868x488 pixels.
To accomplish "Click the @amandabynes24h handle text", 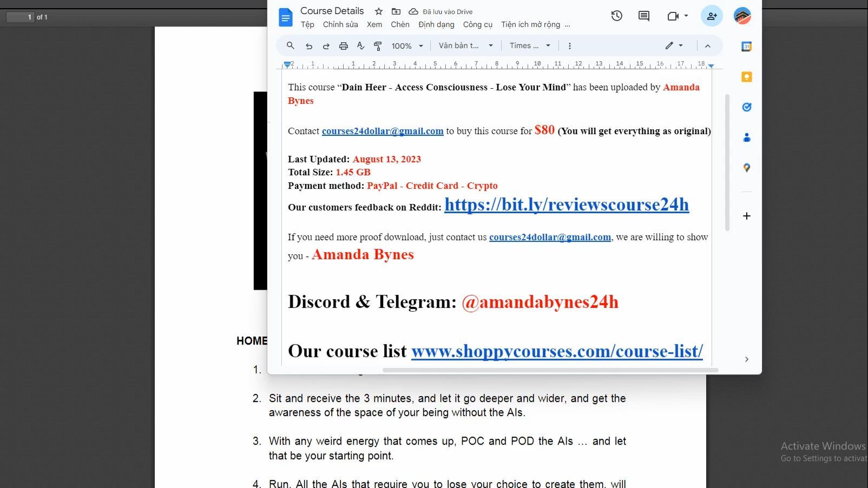I will (x=540, y=302).
